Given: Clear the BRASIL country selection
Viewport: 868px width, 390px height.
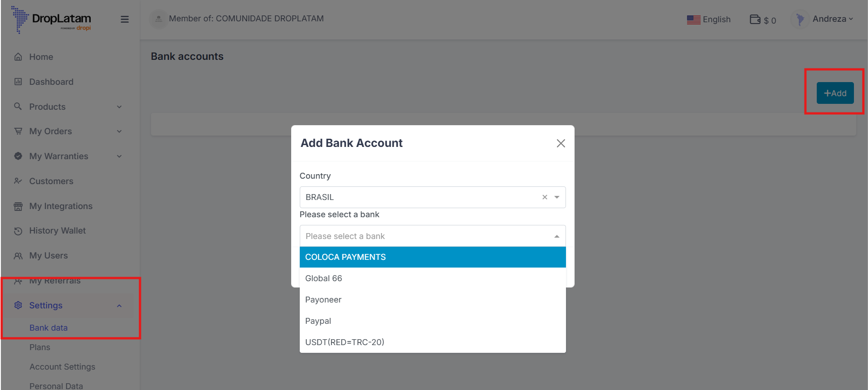Looking at the screenshot, I should pyautogui.click(x=545, y=197).
